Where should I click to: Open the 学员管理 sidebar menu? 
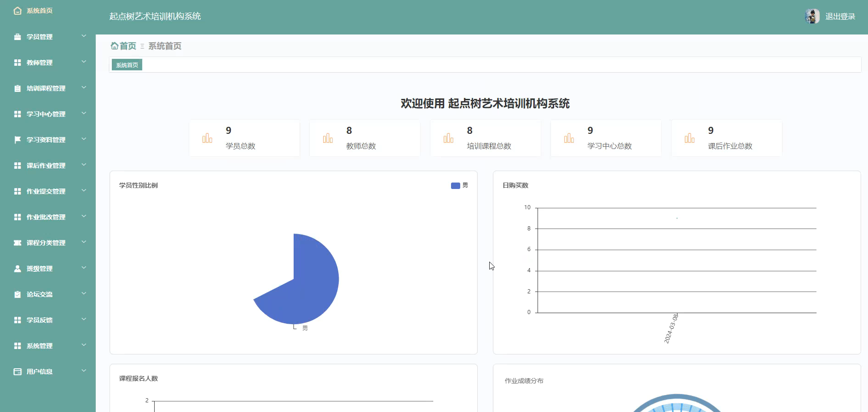[48, 37]
